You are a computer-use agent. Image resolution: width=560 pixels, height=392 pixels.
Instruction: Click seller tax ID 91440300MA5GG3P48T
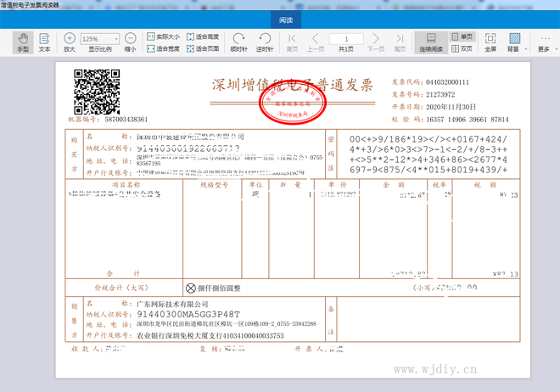point(188,314)
